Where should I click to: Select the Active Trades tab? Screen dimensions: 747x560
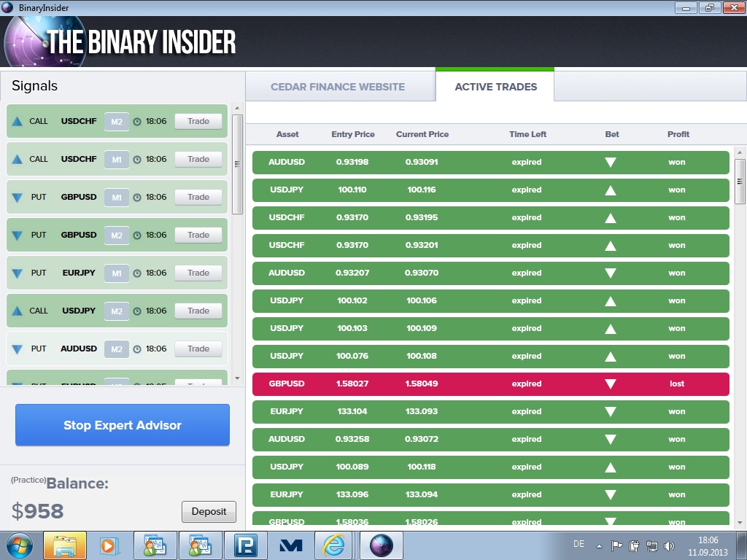tap(495, 87)
